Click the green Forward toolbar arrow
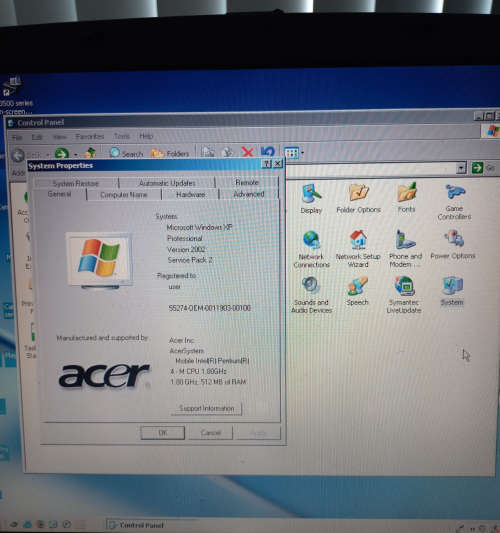Viewport: 500px width, 533px height. point(62,154)
